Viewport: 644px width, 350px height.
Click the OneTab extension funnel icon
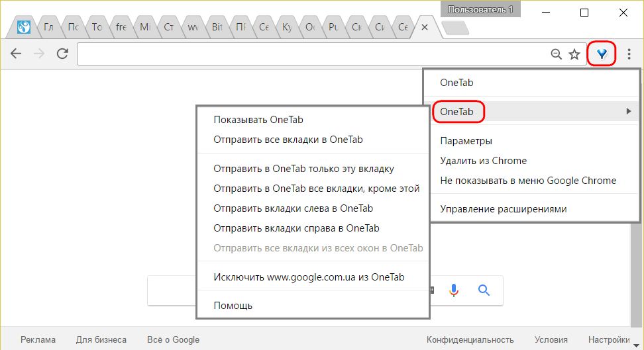[x=602, y=54]
